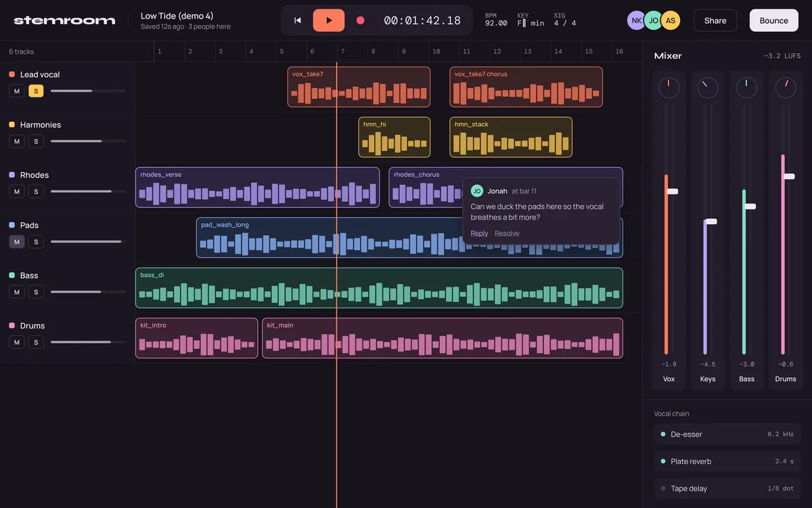Select the hmn_hi clip
812x508 pixels.
(394, 137)
